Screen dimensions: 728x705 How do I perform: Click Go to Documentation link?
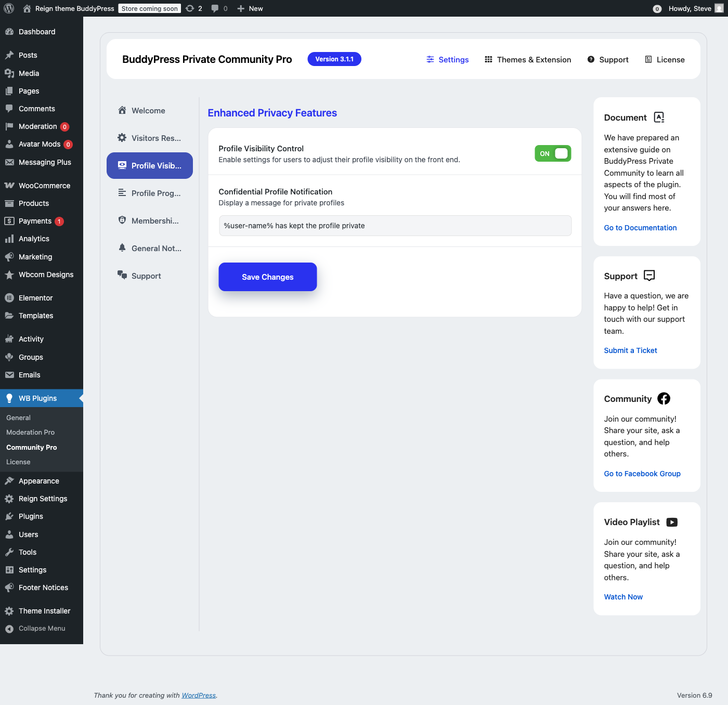click(640, 228)
